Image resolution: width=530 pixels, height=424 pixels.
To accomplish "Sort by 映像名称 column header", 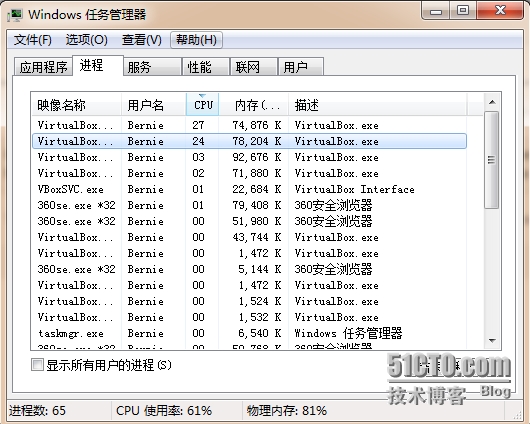I will [76, 105].
